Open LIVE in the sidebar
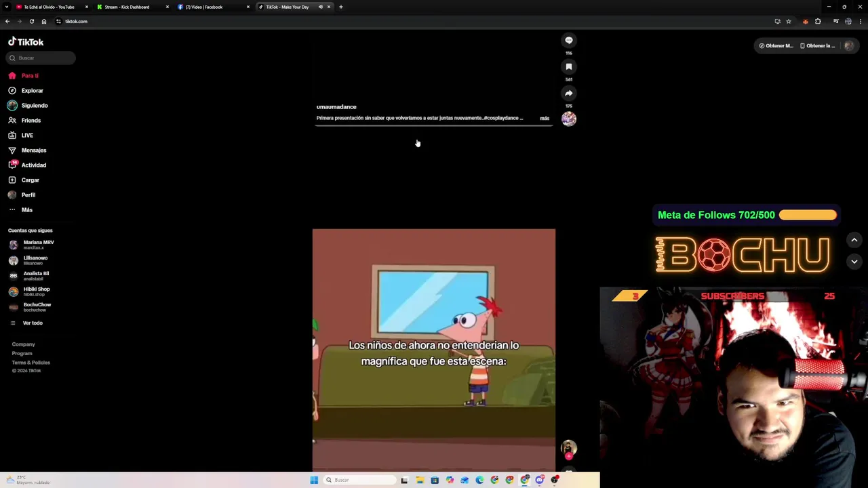Image resolution: width=868 pixels, height=488 pixels. (x=27, y=135)
